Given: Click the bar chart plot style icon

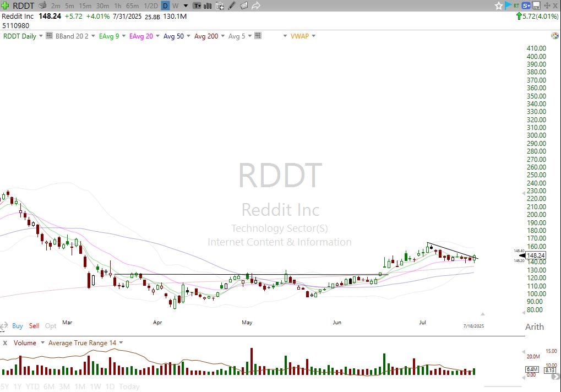Looking at the screenshot, I should (208, 6).
